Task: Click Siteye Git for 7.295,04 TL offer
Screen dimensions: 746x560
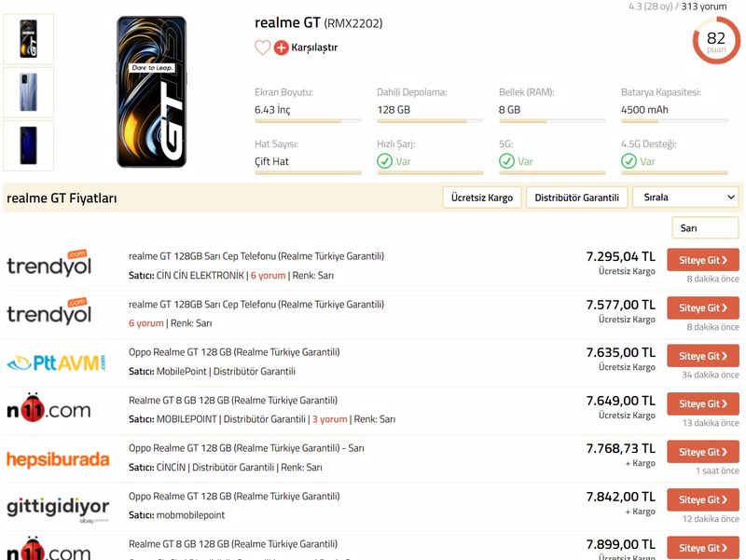Action: 702,260
